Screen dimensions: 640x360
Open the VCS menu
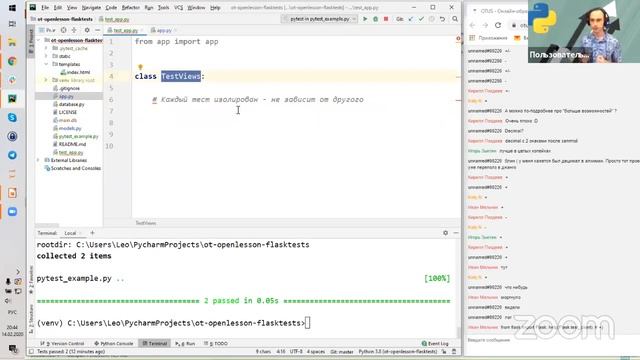click(178, 7)
